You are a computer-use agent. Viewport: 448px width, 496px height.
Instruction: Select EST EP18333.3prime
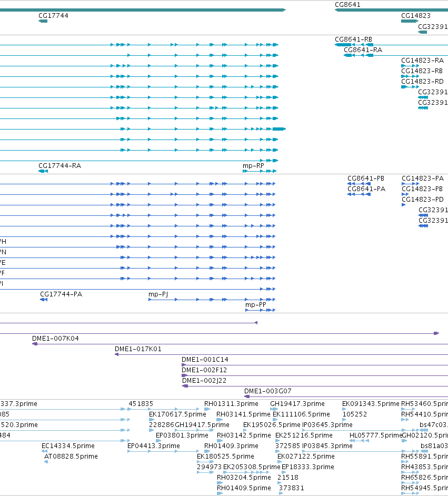pyautogui.click(x=307, y=467)
